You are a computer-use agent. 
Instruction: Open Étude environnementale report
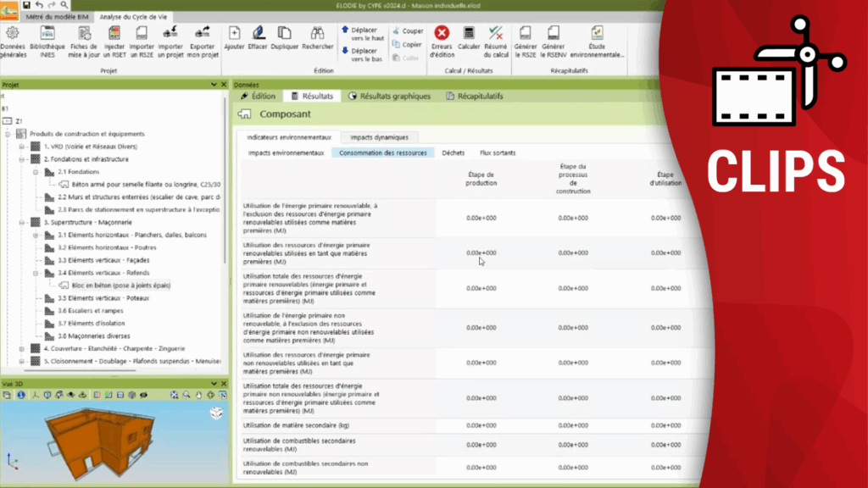coord(597,40)
